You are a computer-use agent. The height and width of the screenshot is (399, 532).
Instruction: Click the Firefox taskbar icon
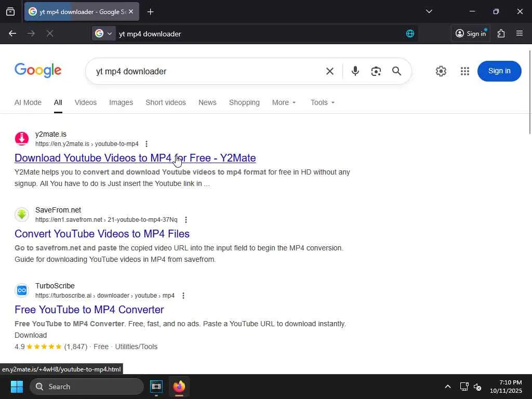tap(179, 387)
